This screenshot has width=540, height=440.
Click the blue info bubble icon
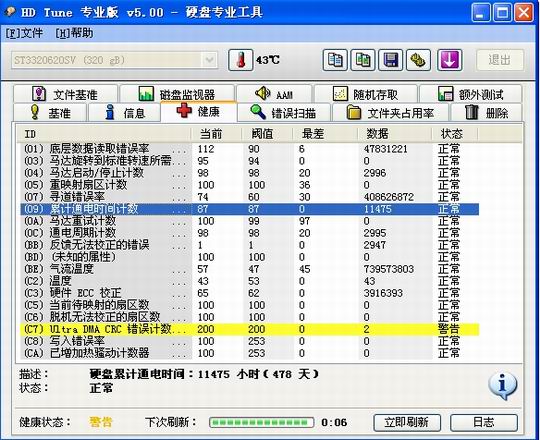point(502,385)
